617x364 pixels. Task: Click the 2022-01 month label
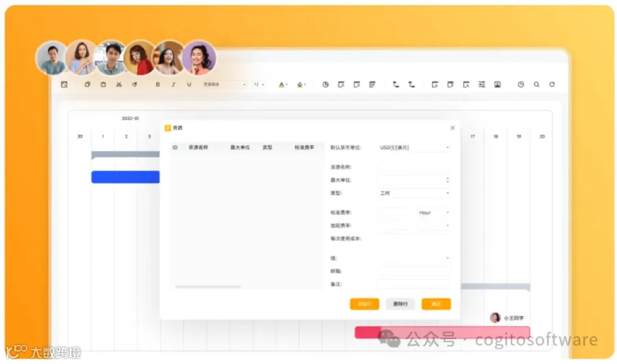(130, 118)
